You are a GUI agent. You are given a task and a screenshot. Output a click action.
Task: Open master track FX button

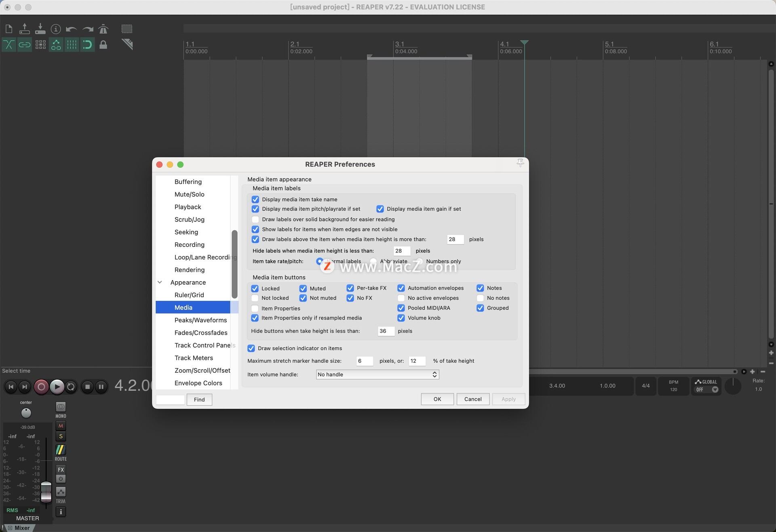click(61, 469)
